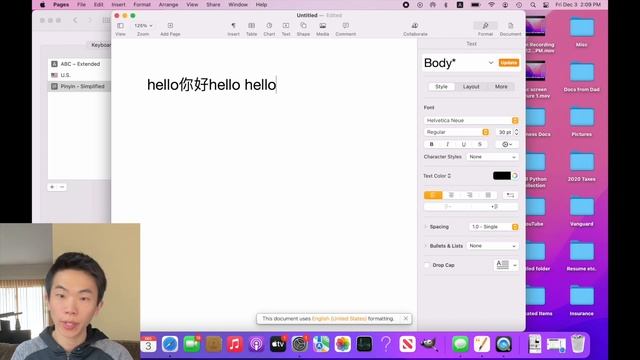The height and width of the screenshot is (360, 640).
Task: Align text to the left
Action: [x=433, y=196]
